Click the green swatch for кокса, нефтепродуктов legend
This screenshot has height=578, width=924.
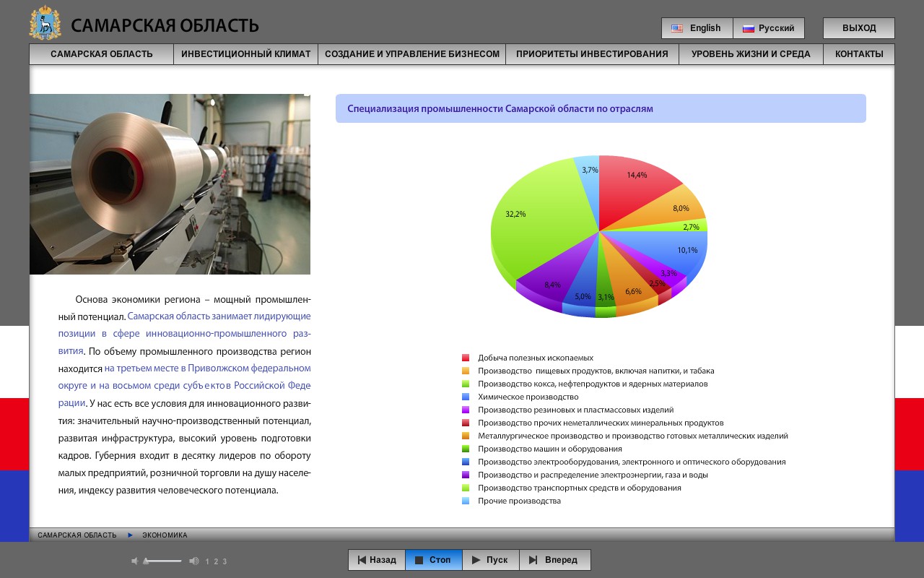pos(466,384)
